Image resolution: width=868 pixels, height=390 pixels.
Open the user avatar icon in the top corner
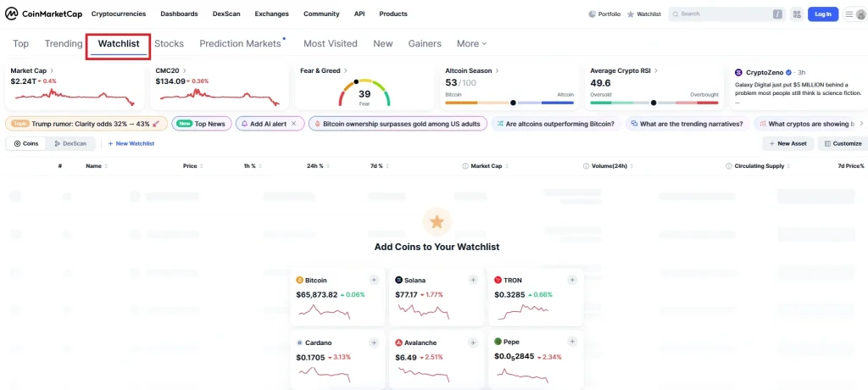click(860, 14)
